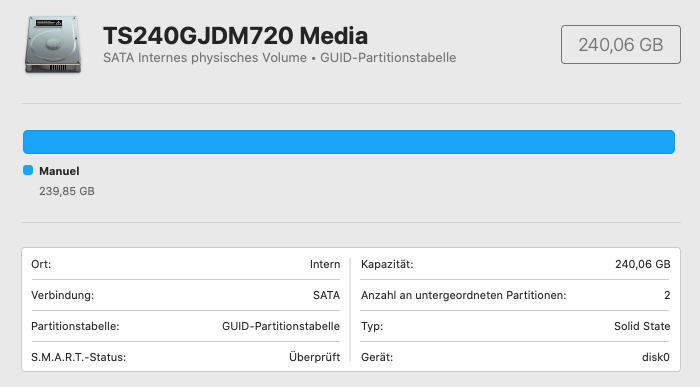
Task: Select the blue partition usage bar
Action: tap(349, 142)
